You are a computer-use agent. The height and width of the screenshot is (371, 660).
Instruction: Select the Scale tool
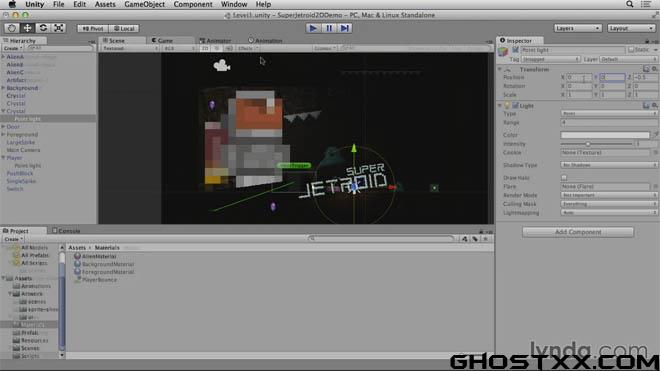(59, 28)
